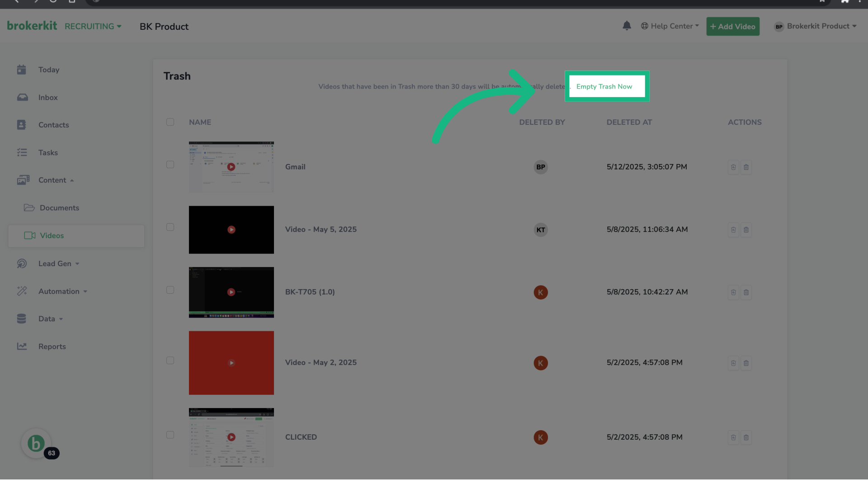This screenshot has width=868, height=488.
Task: Play the red Video - May 2, 2025 thumbnail
Action: click(x=231, y=363)
